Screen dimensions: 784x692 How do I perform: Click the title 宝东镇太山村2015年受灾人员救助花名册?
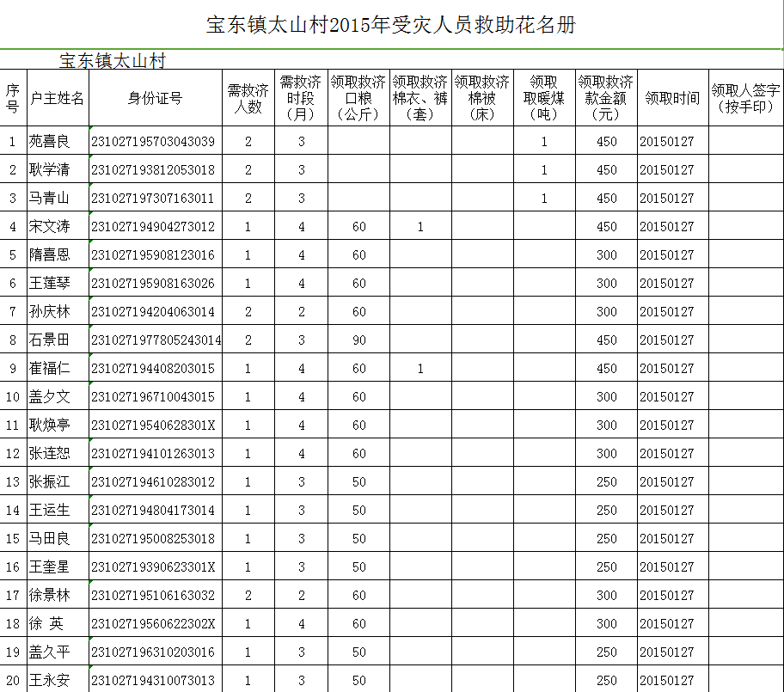[x=391, y=25]
